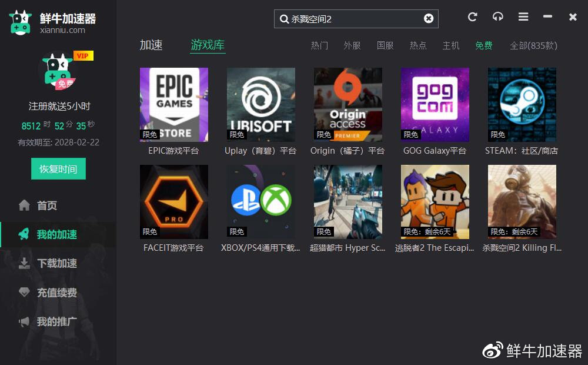Click the magnifier icon in search box
This screenshot has height=365, width=588.
(x=285, y=18)
